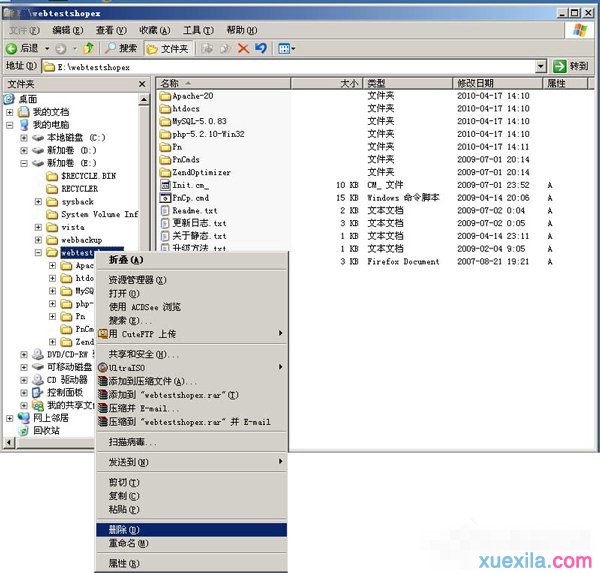Viewport: 600px width, 573px height.
Task: Choose 使用 ACDSee 浏览 entry
Action: [191, 307]
